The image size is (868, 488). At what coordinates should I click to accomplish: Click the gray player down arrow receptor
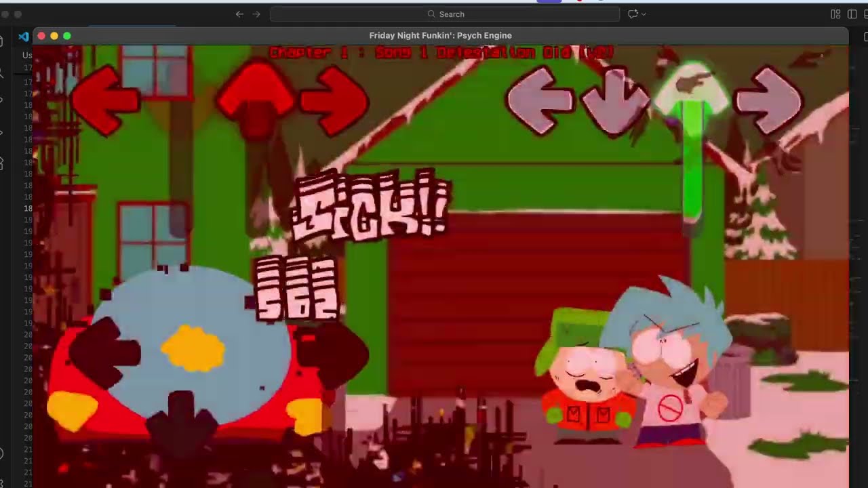point(614,102)
